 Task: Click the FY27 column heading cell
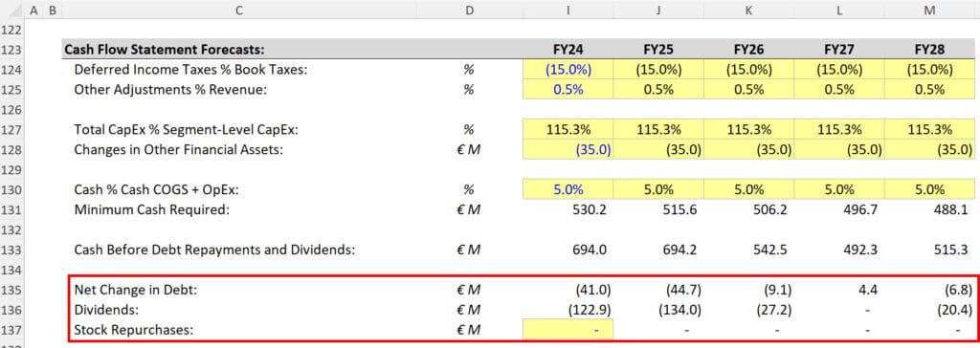point(838,50)
